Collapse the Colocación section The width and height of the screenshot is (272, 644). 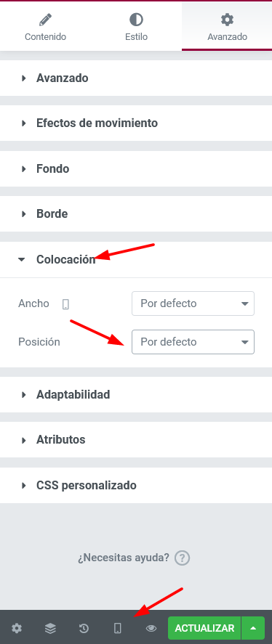pyautogui.click(x=136, y=260)
